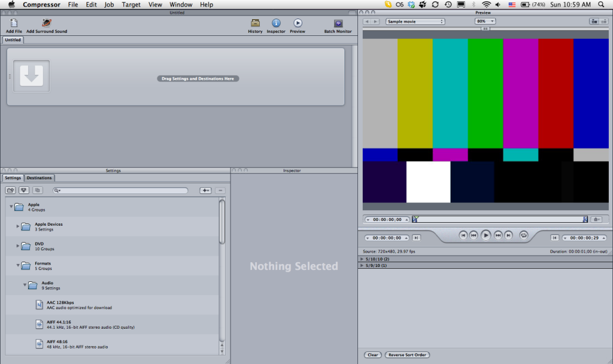Open the Job menu

pos(109,4)
